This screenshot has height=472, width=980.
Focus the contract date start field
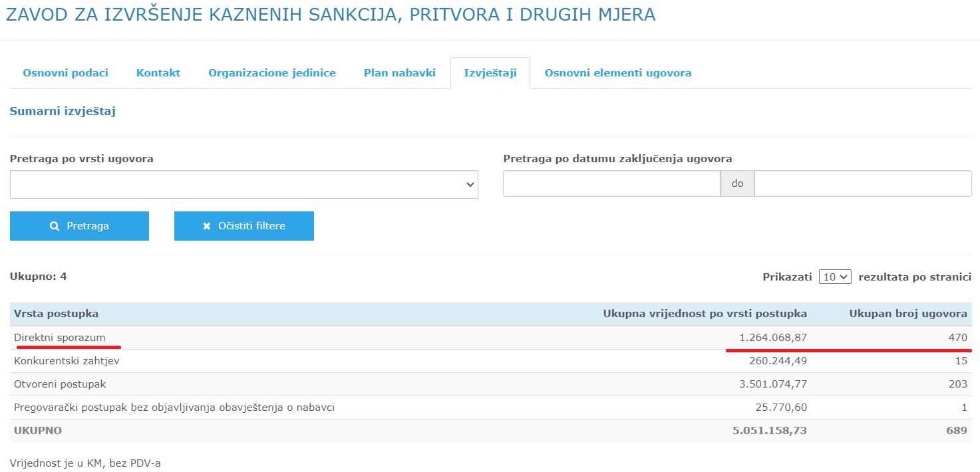pos(611,183)
